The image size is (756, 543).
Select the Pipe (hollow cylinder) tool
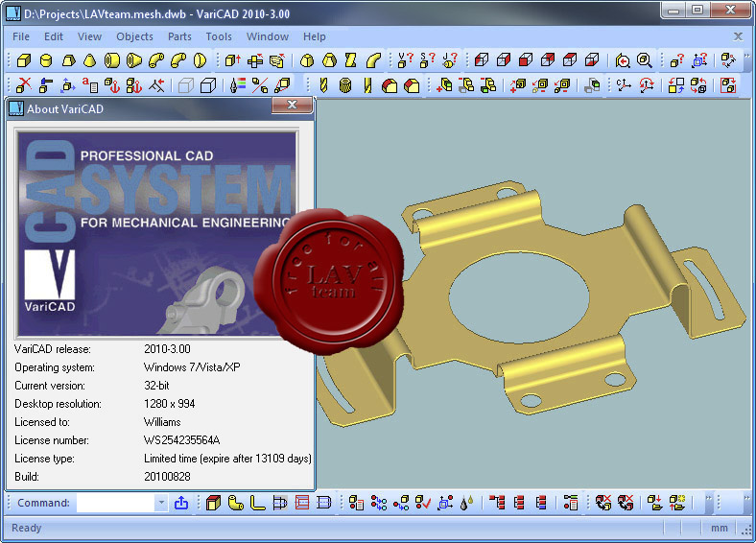[x=112, y=60]
